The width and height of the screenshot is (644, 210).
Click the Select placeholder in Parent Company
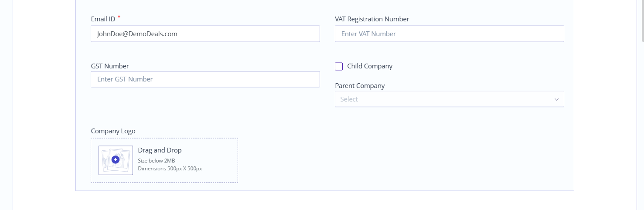[349, 99]
